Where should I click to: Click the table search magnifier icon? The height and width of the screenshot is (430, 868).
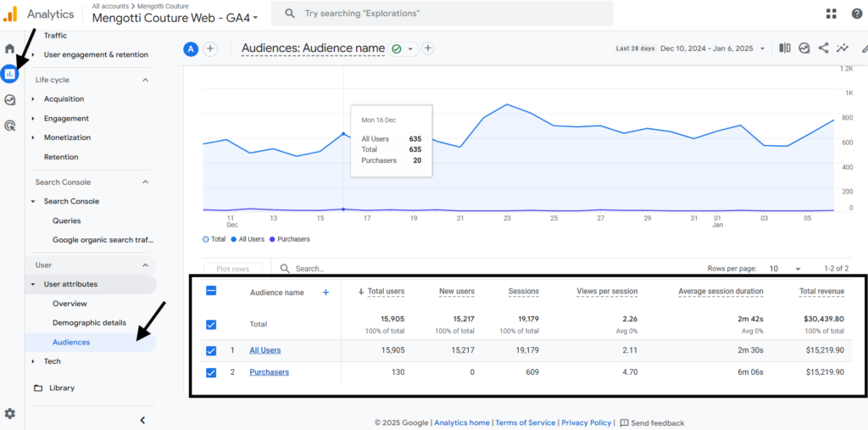(285, 268)
